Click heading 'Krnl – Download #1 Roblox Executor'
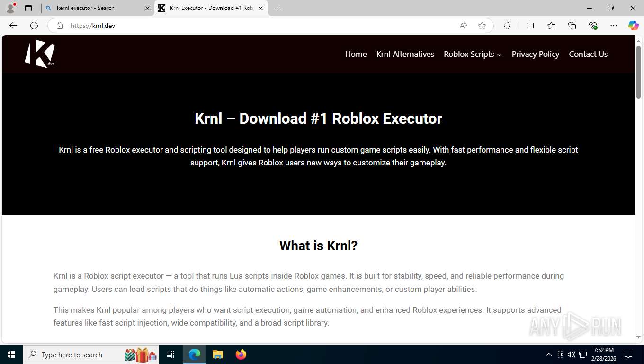 coord(318,118)
